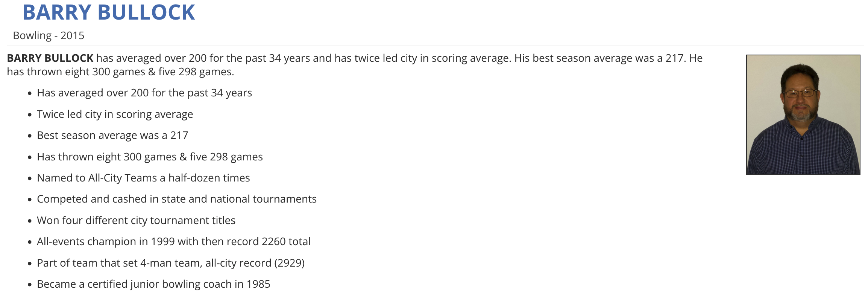Screen dimensions: 868x302
Task: Click the "Best season average was a 217" bullet
Action: (112, 135)
